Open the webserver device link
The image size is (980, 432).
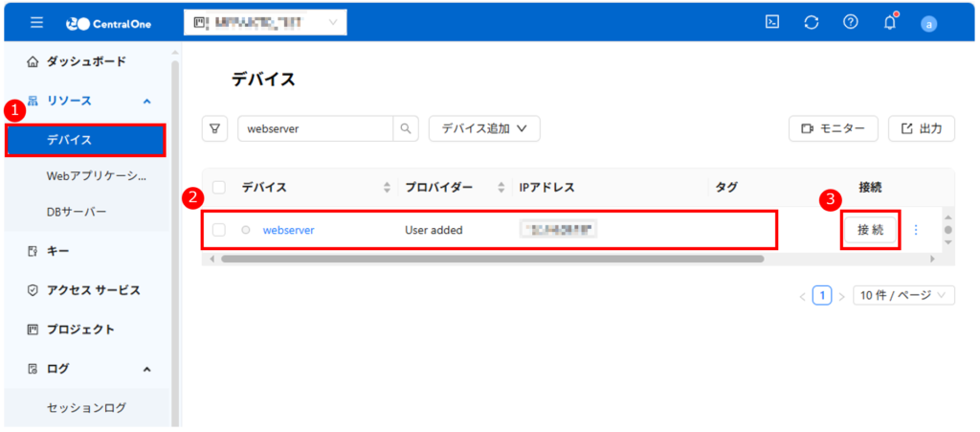pos(288,230)
